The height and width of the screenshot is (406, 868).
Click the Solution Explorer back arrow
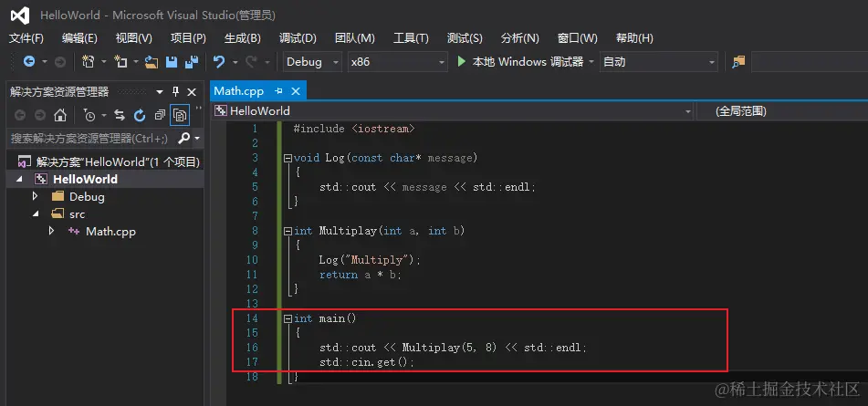pos(20,115)
